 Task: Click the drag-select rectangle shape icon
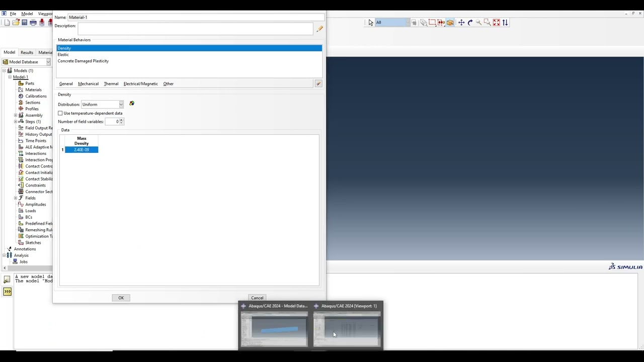[x=432, y=23]
